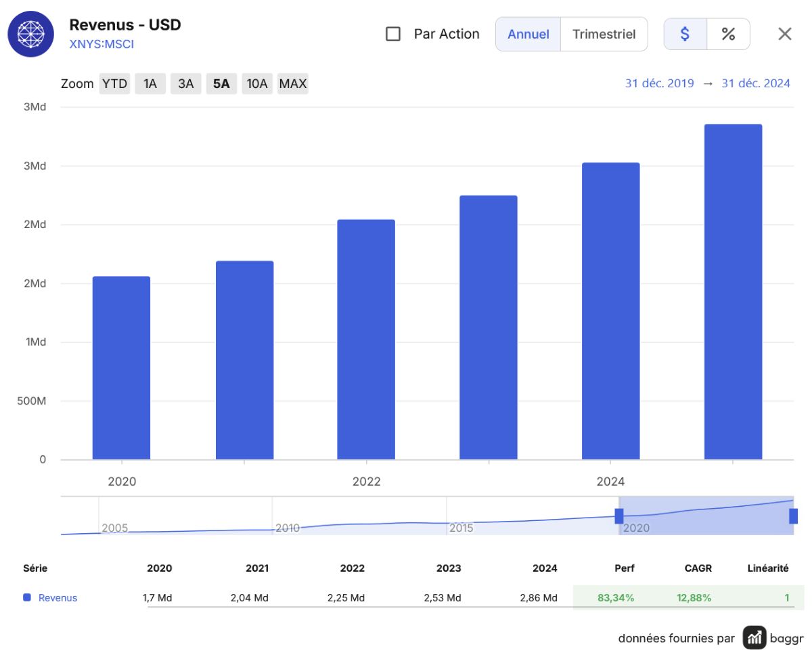Set zoom range to 5A

[x=221, y=84]
